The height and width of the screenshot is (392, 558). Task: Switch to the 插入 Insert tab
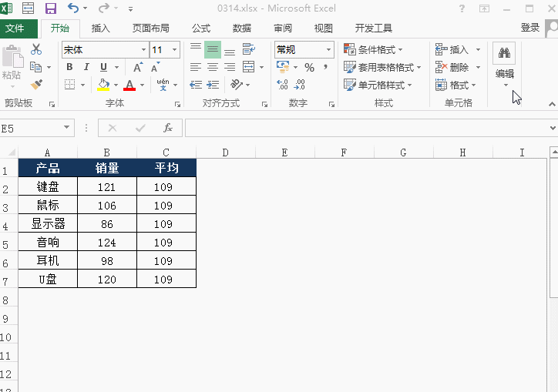pos(100,28)
